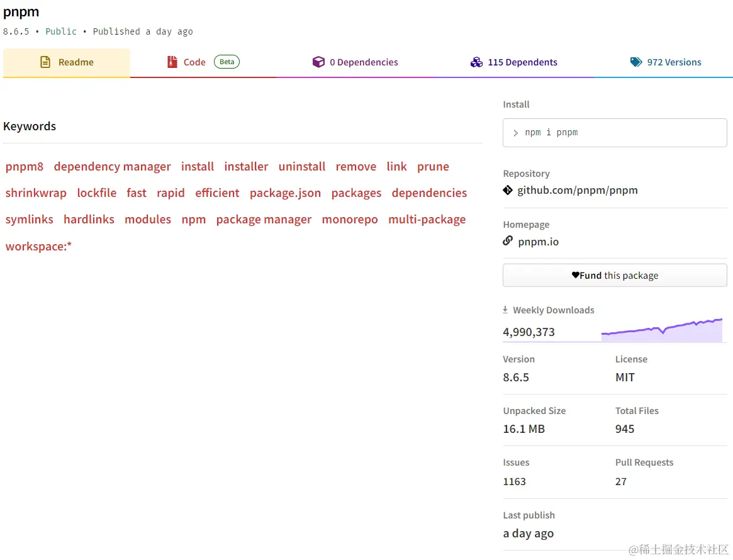Click the homepage chain link icon

[x=508, y=241]
